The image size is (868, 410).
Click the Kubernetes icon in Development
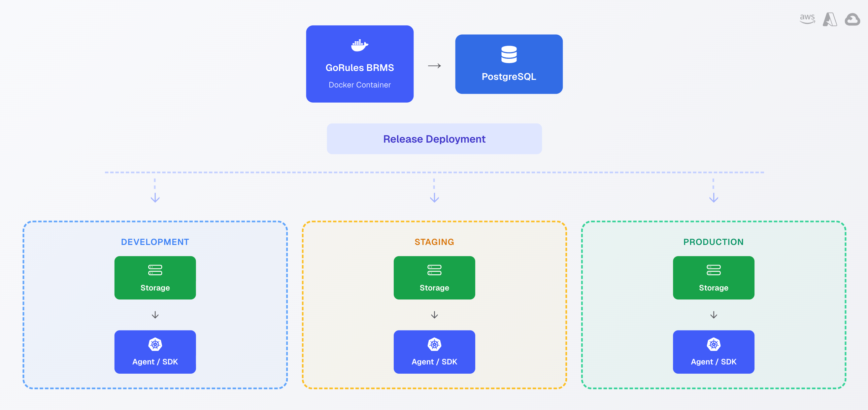155,344
